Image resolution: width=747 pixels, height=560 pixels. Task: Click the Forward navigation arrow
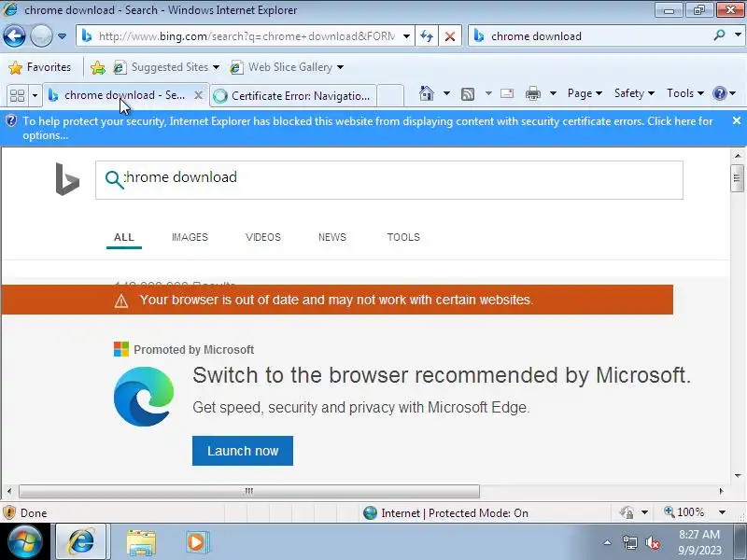coord(41,35)
